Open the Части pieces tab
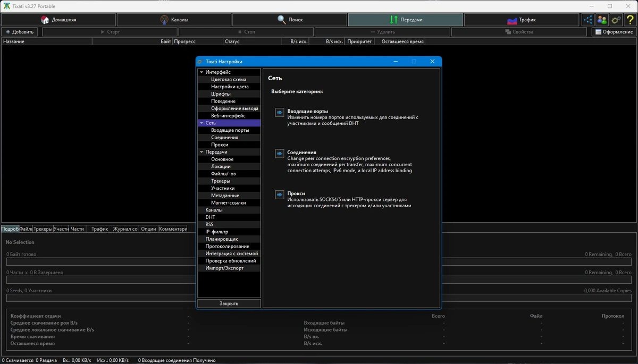This screenshot has height=364, width=638. click(77, 229)
